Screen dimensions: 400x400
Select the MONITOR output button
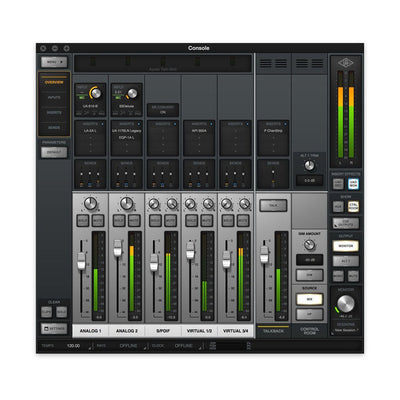[346, 246]
